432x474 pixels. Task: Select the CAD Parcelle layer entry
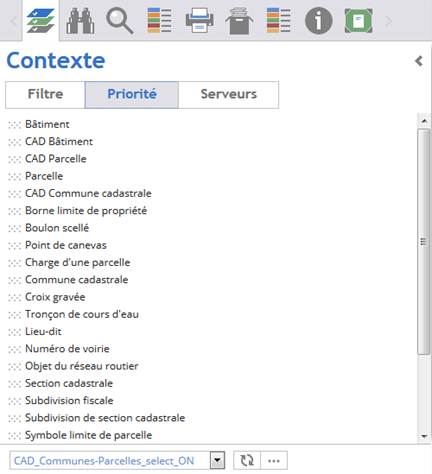click(x=56, y=159)
